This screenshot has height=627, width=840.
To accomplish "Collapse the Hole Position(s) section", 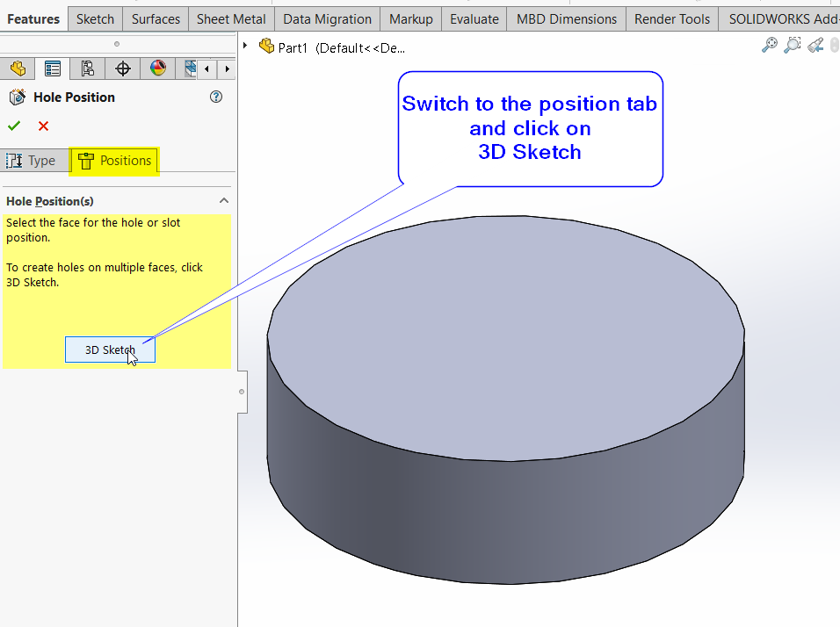I will 223,201.
